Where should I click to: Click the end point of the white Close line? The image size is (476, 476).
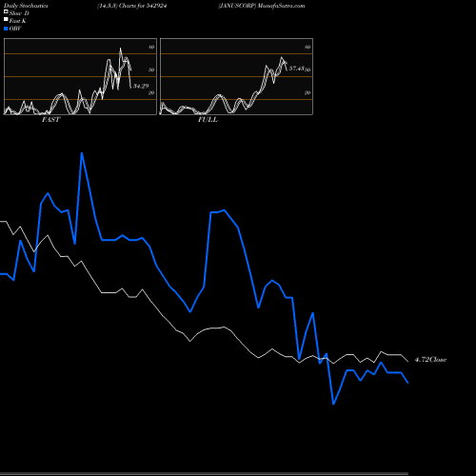pyautogui.click(x=407, y=361)
